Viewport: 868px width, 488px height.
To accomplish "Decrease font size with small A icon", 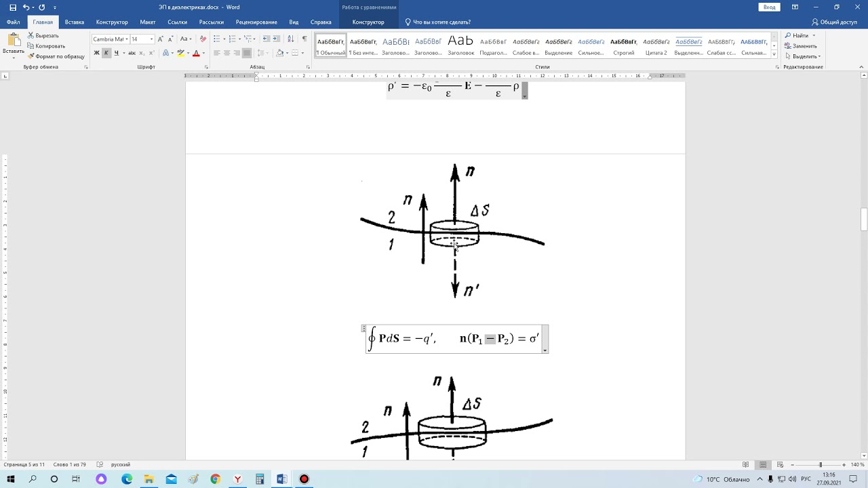I will 170,39.
